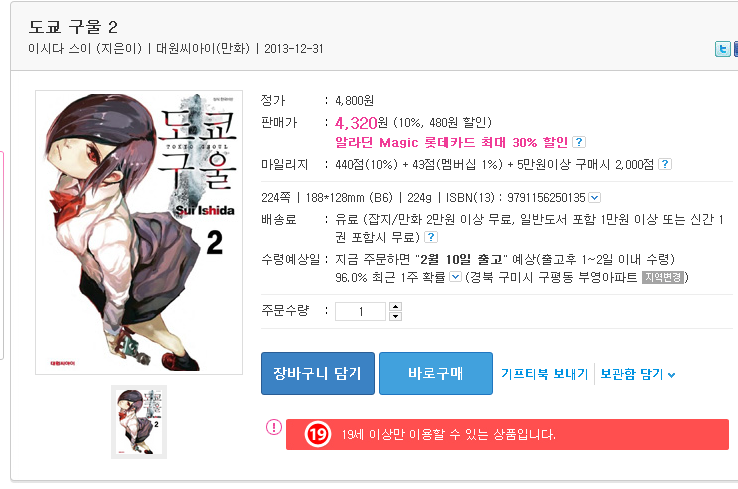Image resolution: width=738 pixels, height=489 pixels.
Task: Click the large Tokyo Ghoul 2 cover image
Action: [x=139, y=232]
